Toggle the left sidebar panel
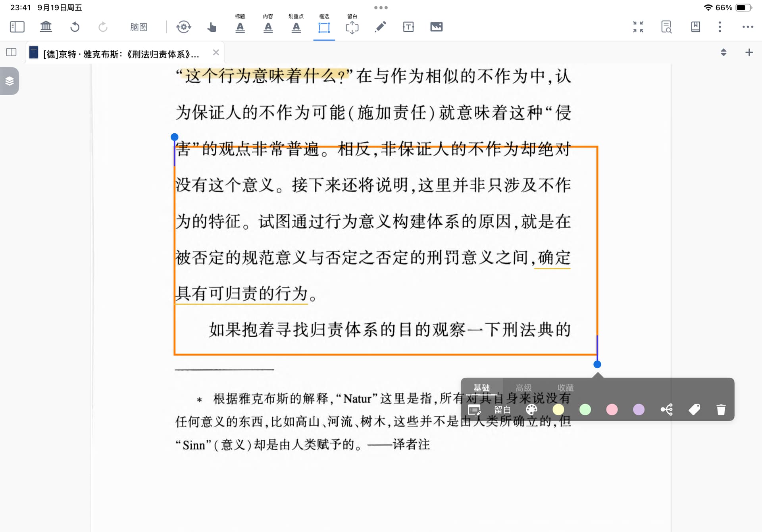762x532 pixels. tap(17, 27)
